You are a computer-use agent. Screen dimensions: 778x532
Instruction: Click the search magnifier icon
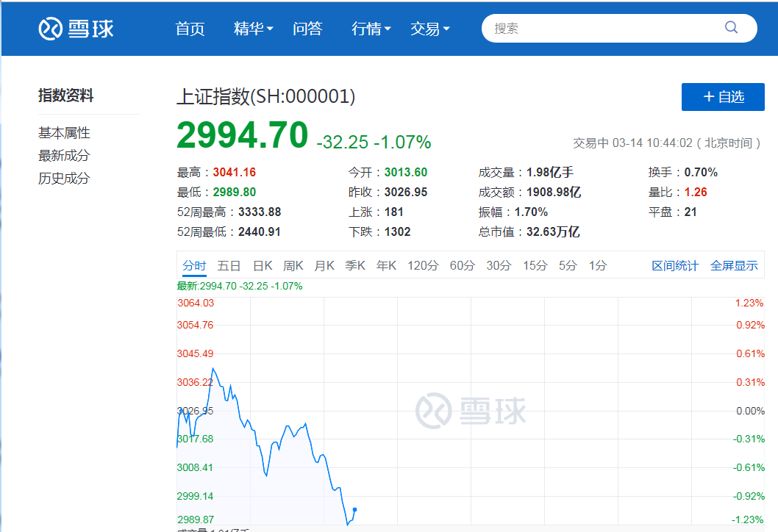[x=731, y=28]
